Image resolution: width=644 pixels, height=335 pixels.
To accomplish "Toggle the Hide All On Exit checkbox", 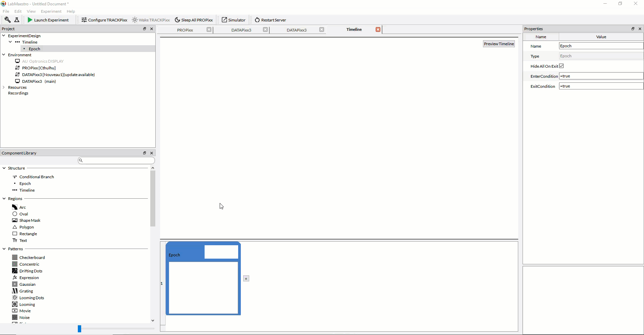I will pyautogui.click(x=561, y=66).
